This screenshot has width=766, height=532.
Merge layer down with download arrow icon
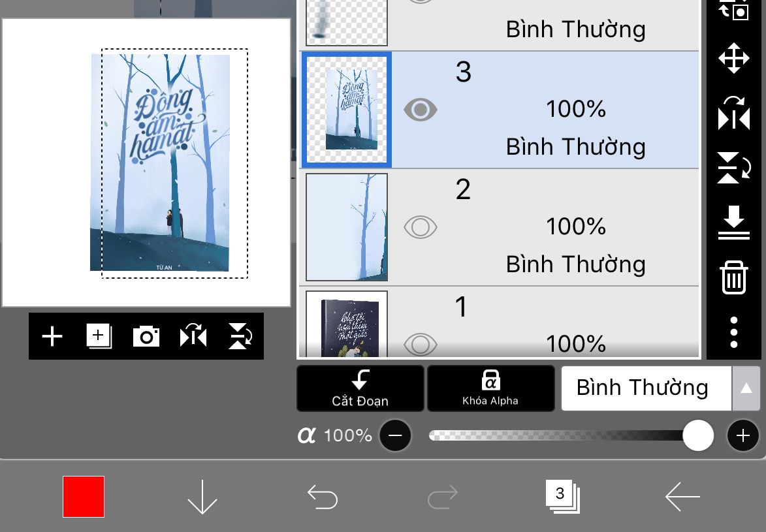pyautogui.click(x=734, y=223)
